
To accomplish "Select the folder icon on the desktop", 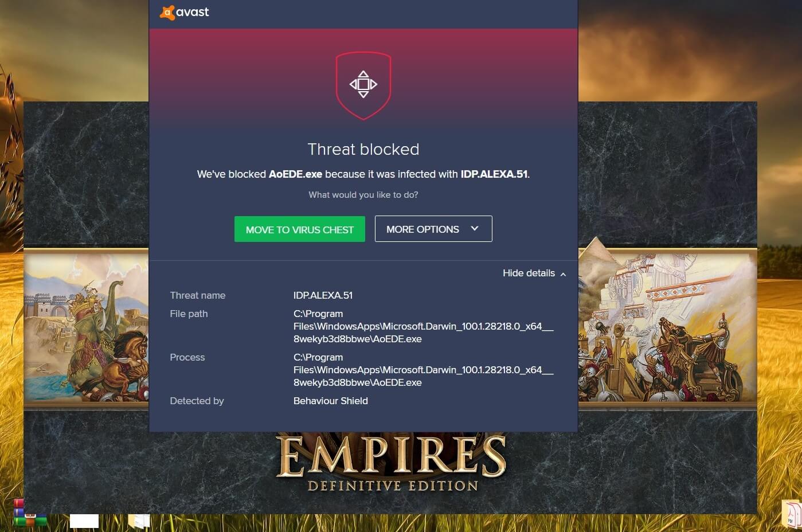I will point(139,521).
